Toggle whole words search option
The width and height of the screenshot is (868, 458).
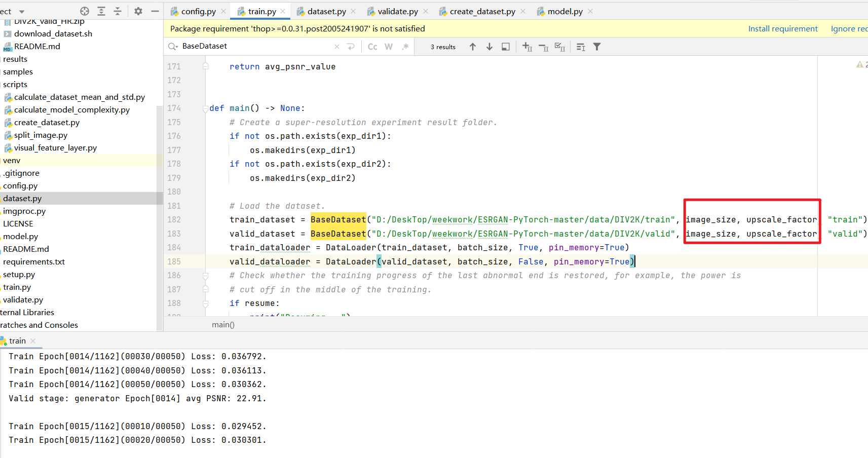click(x=389, y=46)
